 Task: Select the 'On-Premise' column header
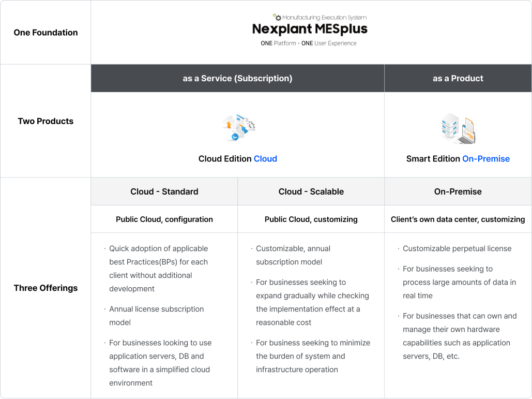[458, 191]
